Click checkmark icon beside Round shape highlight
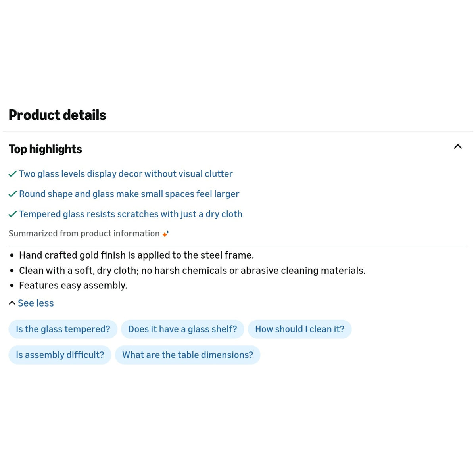476x476 pixels. coord(13,194)
